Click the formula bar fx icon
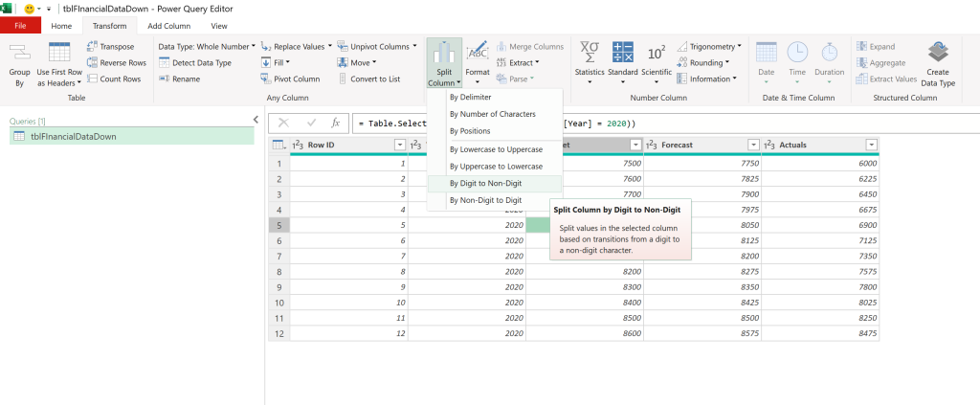The height and width of the screenshot is (405, 980). 336,123
